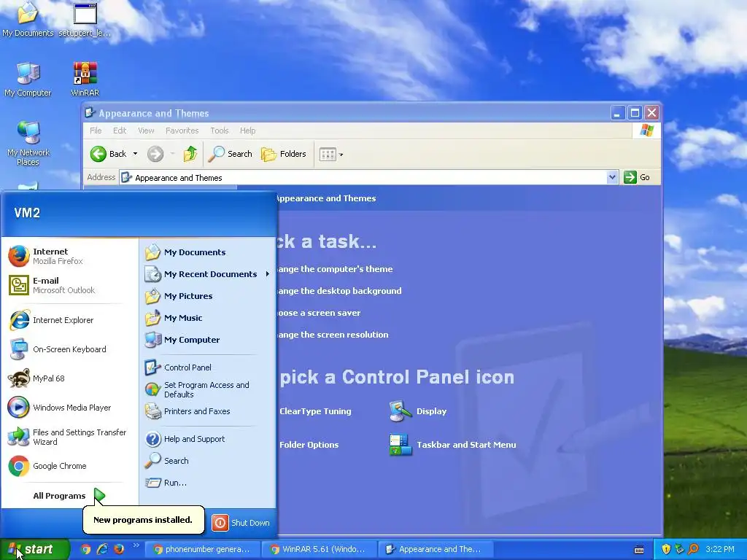Click Change the computer's theme task
This screenshot has width=747, height=560.
334,269
